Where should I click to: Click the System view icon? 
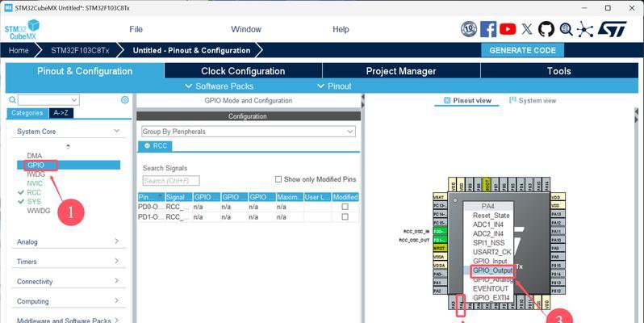[512, 100]
